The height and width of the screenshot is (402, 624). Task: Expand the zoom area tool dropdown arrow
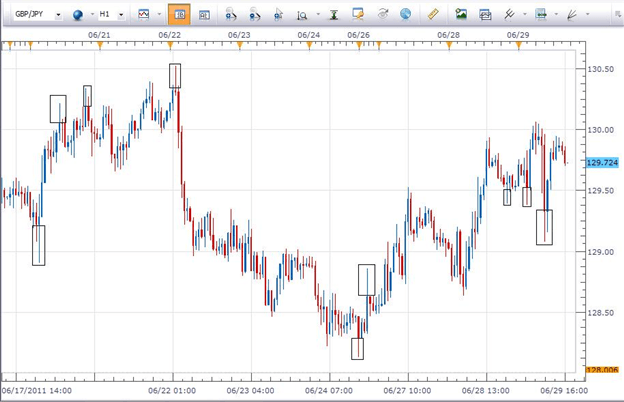(318, 14)
